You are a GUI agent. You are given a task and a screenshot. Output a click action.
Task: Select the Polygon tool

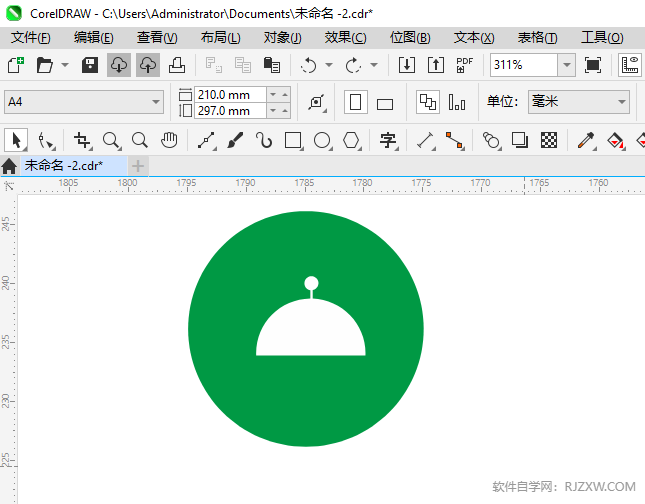[352, 140]
